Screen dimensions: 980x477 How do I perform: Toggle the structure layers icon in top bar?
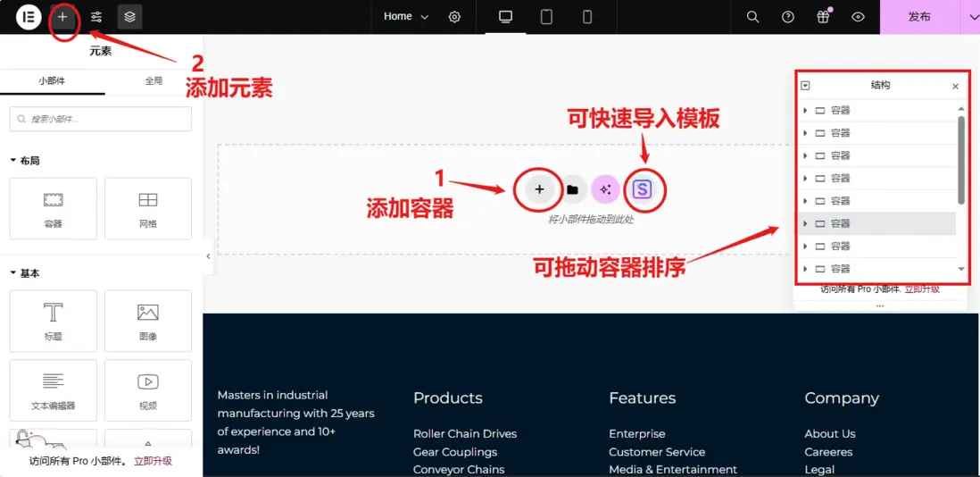click(x=130, y=17)
